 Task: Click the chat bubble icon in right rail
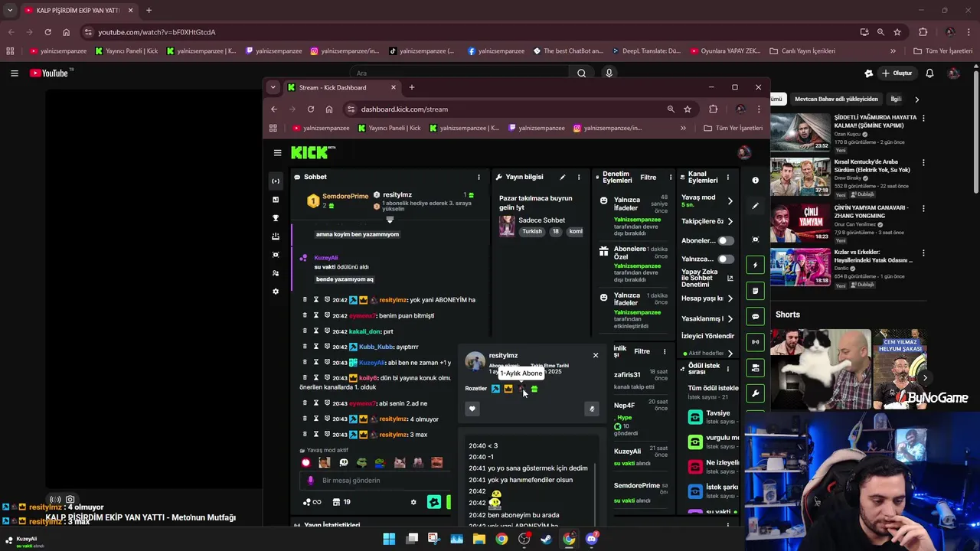(755, 316)
